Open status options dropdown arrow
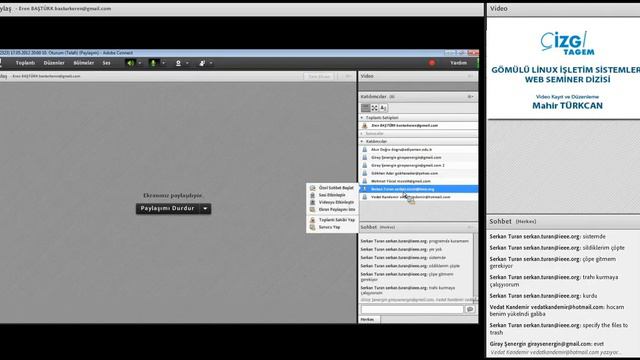The image size is (640, 360). pyautogui.click(x=211, y=63)
